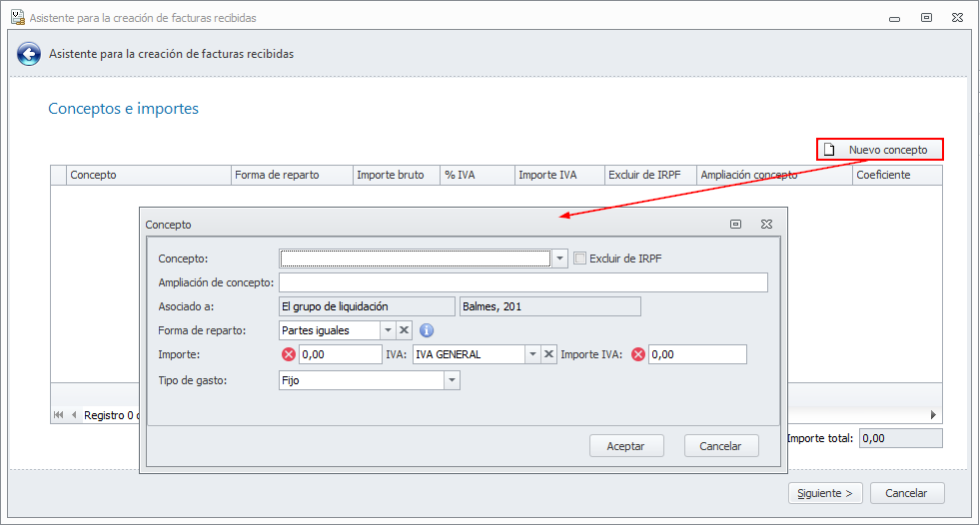Image resolution: width=980 pixels, height=525 pixels.
Task: Sort by the Concepto column header
Action: (x=149, y=176)
